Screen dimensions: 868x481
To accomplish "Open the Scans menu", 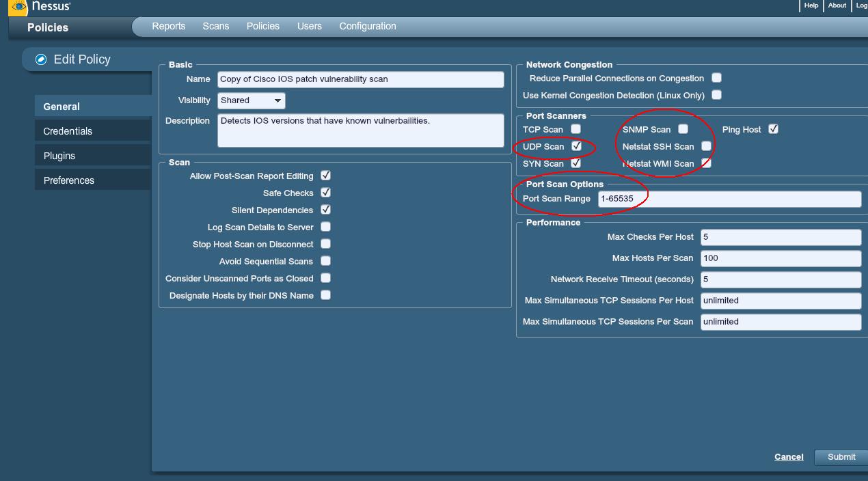I will pyautogui.click(x=216, y=26).
